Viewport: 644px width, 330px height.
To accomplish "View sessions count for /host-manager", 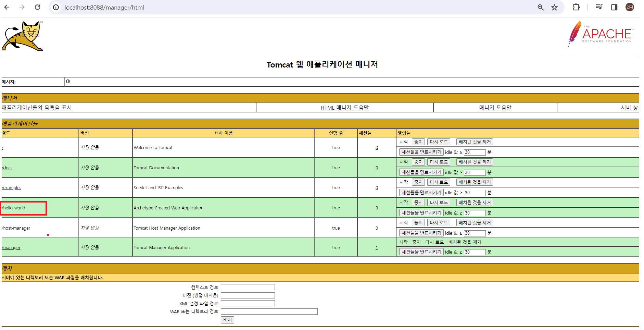I will coord(377,228).
